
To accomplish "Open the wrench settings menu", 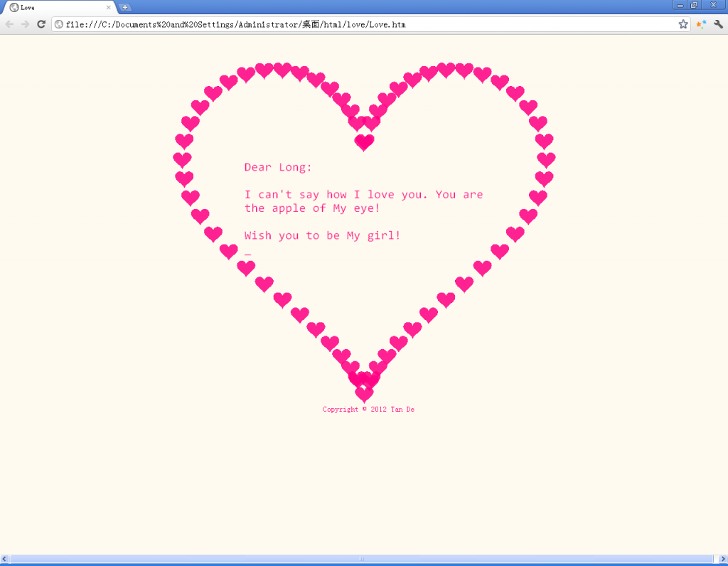I will pyautogui.click(x=718, y=24).
